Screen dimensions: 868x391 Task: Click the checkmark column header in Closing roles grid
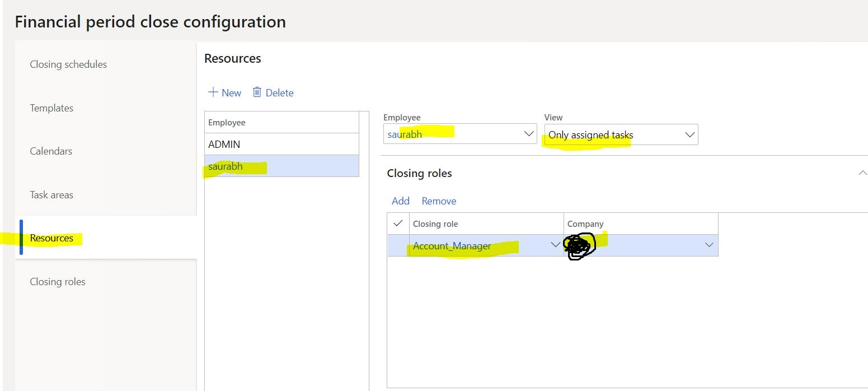click(x=397, y=223)
